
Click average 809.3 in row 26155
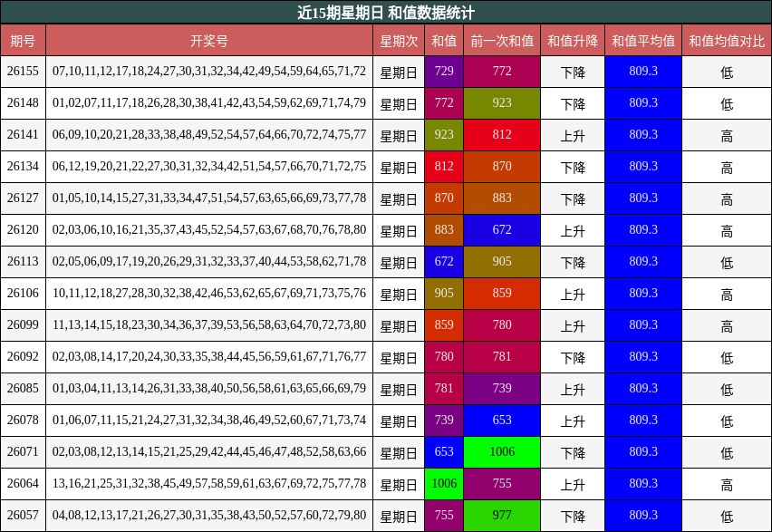click(643, 72)
